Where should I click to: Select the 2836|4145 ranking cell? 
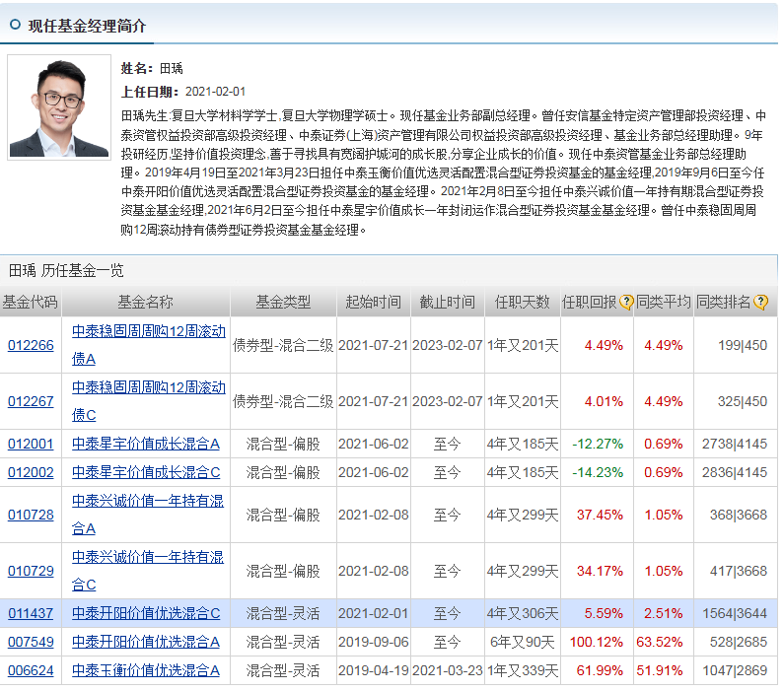click(735, 472)
